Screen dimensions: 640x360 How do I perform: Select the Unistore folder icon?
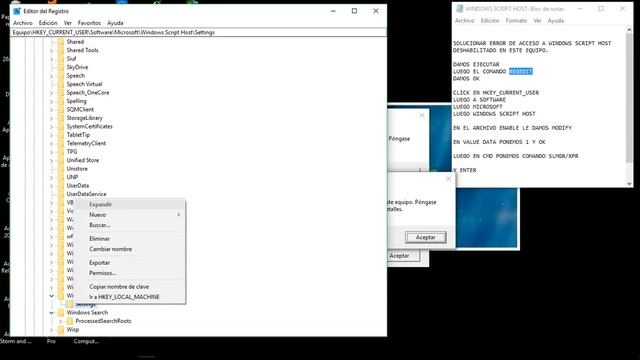[61, 169]
